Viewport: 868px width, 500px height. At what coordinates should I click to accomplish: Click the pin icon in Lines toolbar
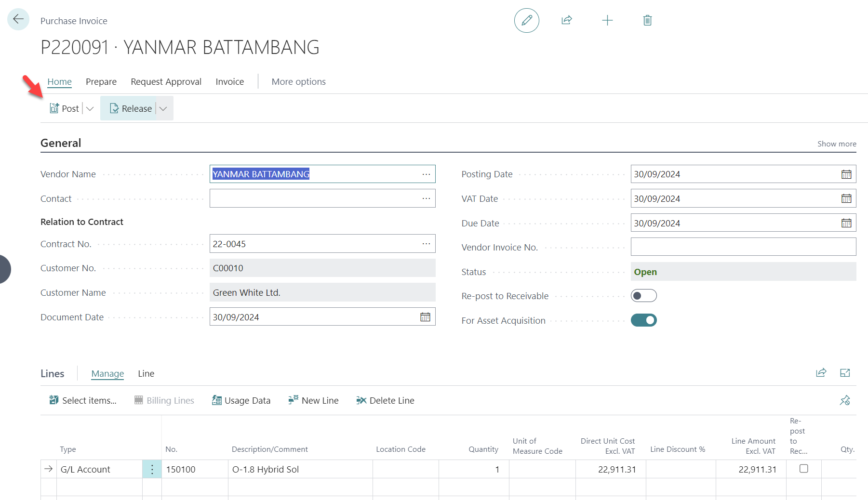coord(845,400)
